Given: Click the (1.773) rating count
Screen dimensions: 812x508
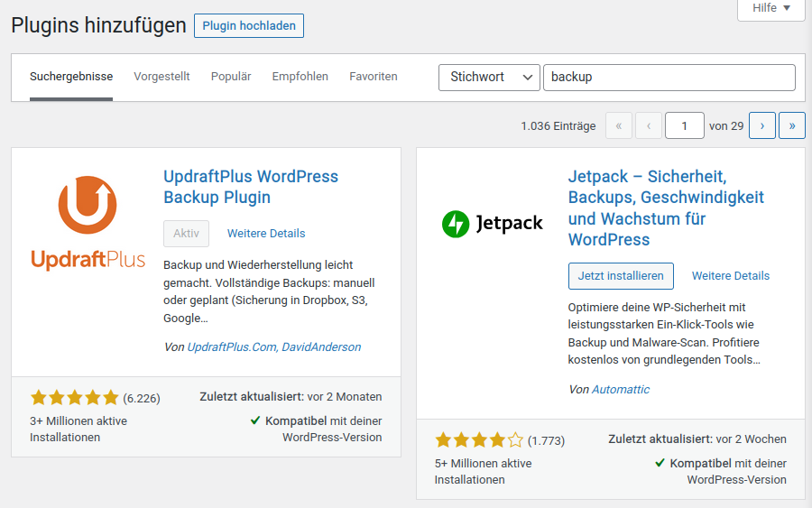Looking at the screenshot, I should point(547,440).
